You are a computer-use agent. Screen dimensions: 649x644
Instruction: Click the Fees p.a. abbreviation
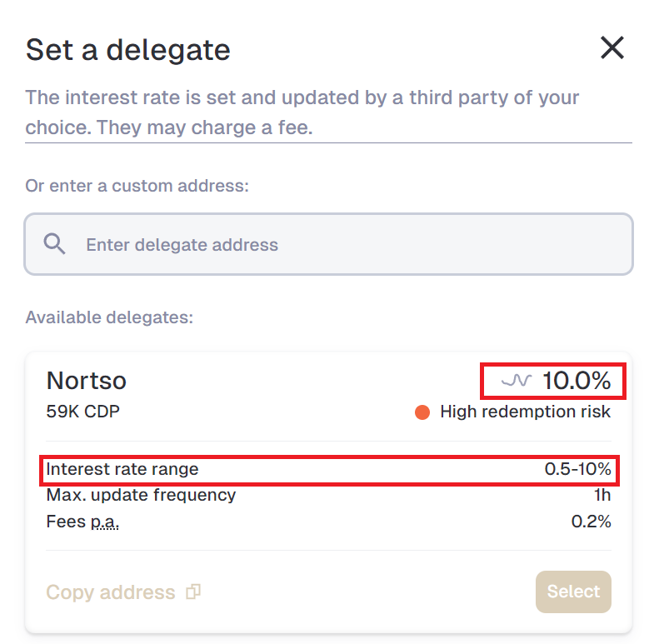click(x=105, y=522)
